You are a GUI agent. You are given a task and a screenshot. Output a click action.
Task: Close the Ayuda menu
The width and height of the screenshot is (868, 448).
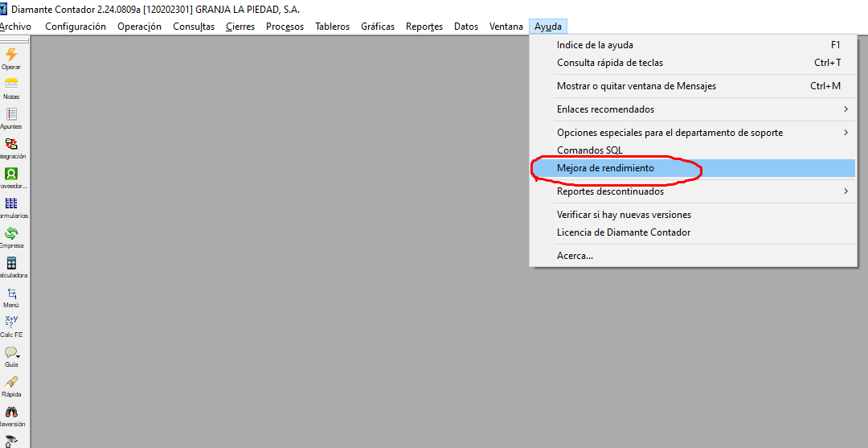point(548,26)
